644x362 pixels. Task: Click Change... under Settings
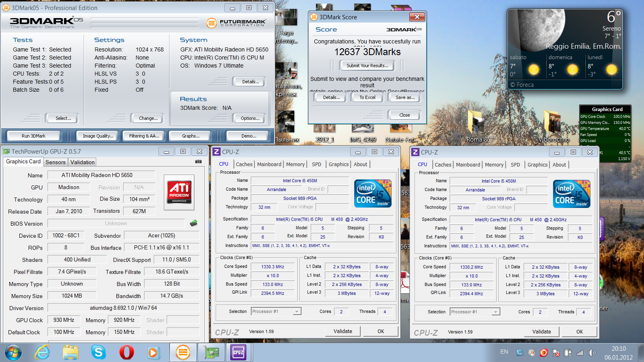click(148, 118)
